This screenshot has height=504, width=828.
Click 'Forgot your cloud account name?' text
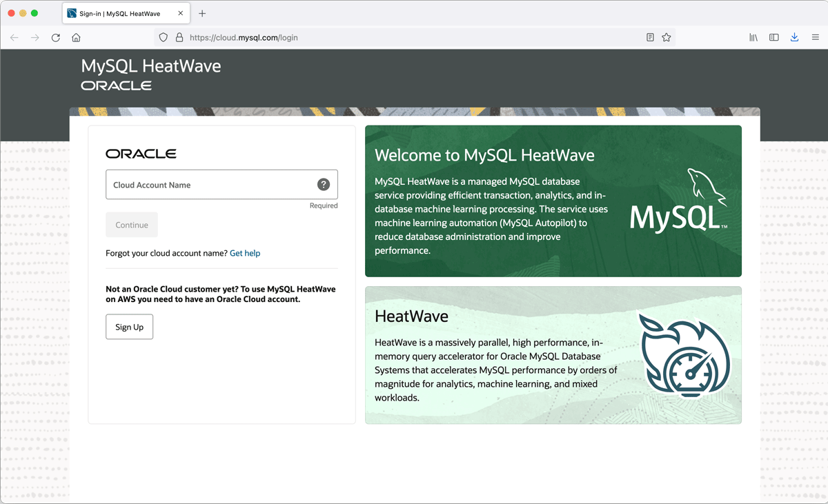[x=166, y=253]
